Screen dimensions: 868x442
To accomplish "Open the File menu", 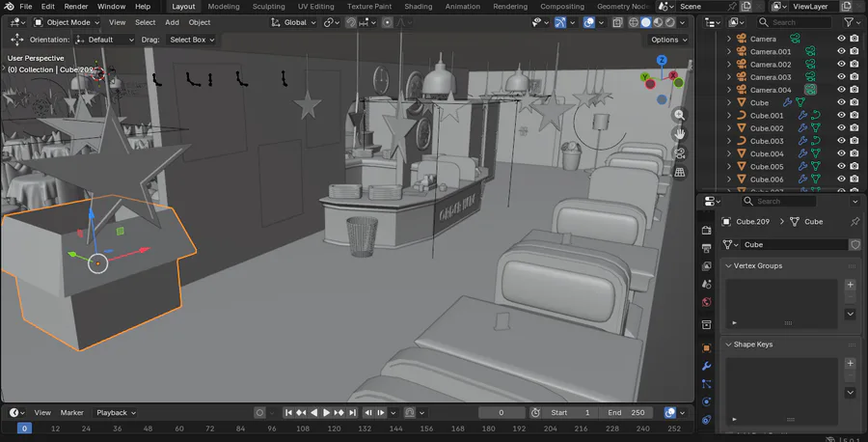I will click(26, 7).
